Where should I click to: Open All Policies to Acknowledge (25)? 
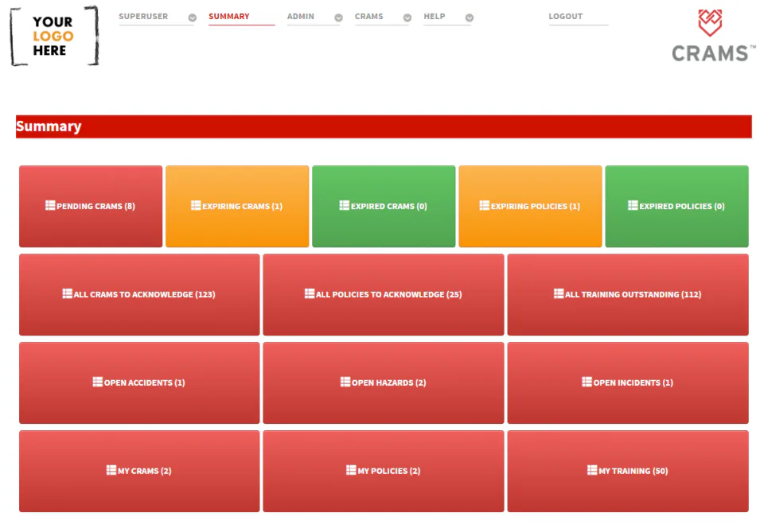coord(384,294)
